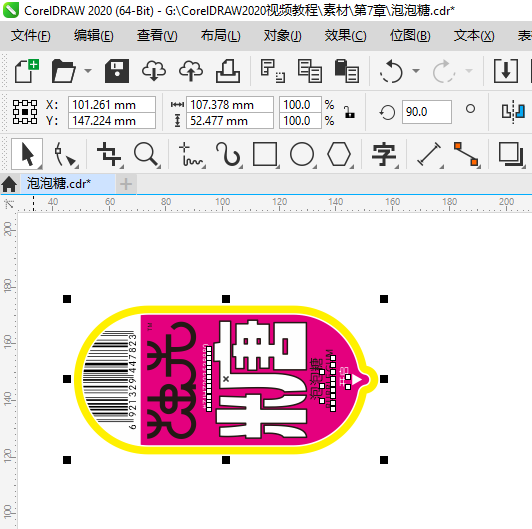Image resolution: width=532 pixels, height=529 pixels.
Task: Toggle the object origin reference grid
Action: point(25,112)
